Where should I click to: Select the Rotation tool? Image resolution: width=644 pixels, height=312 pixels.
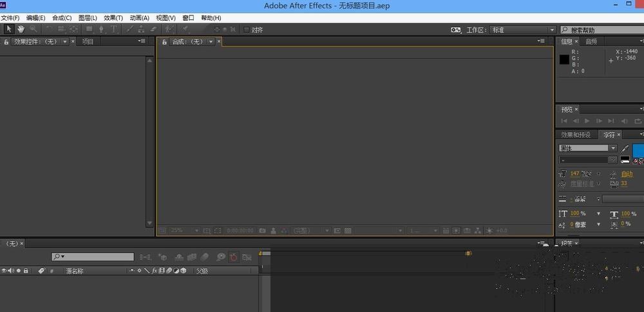(x=49, y=29)
